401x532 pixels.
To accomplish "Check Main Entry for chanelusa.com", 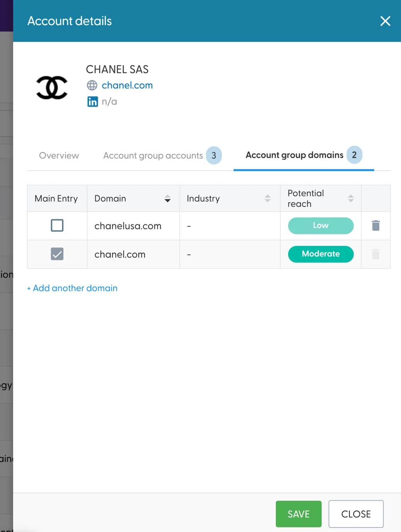I will [x=57, y=225].
